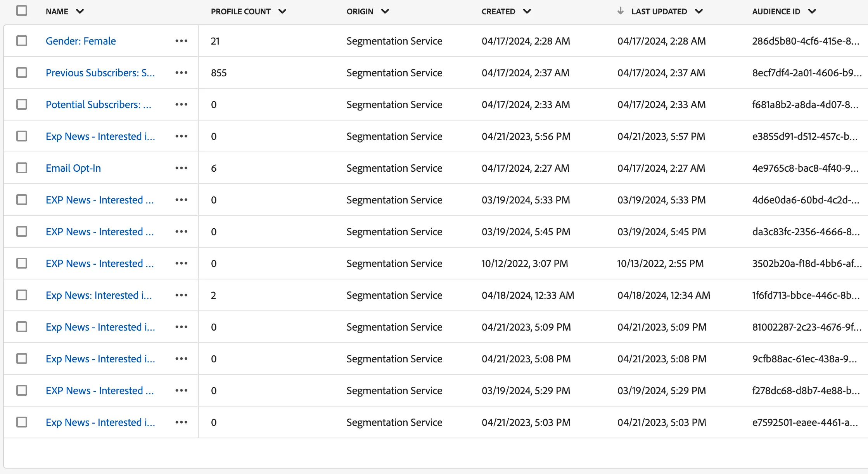Open the Email Opt-In audience link
This screenshot has height=474, width=868.
(x=73, y=168)
